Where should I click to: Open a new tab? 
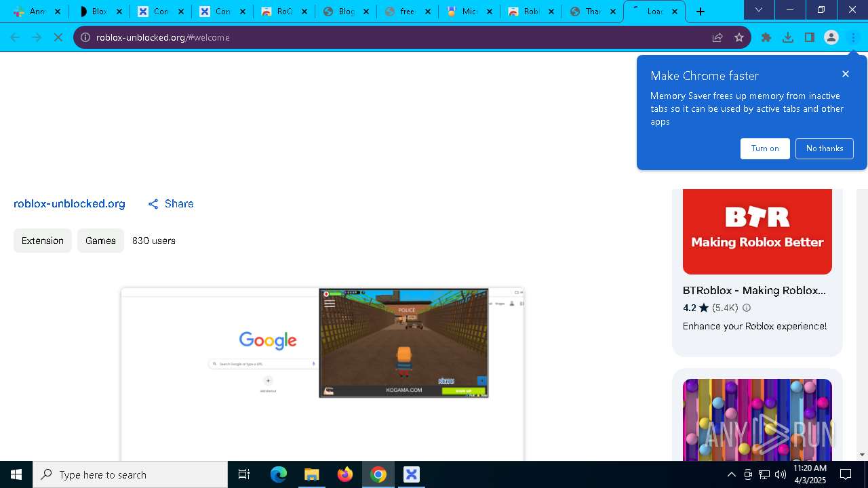[701, 12]
